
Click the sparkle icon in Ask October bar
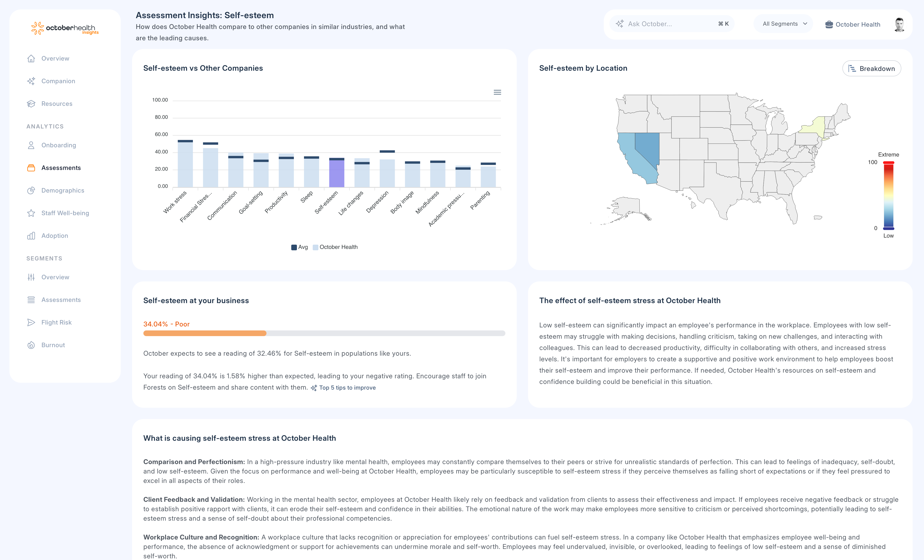(620, 24)
